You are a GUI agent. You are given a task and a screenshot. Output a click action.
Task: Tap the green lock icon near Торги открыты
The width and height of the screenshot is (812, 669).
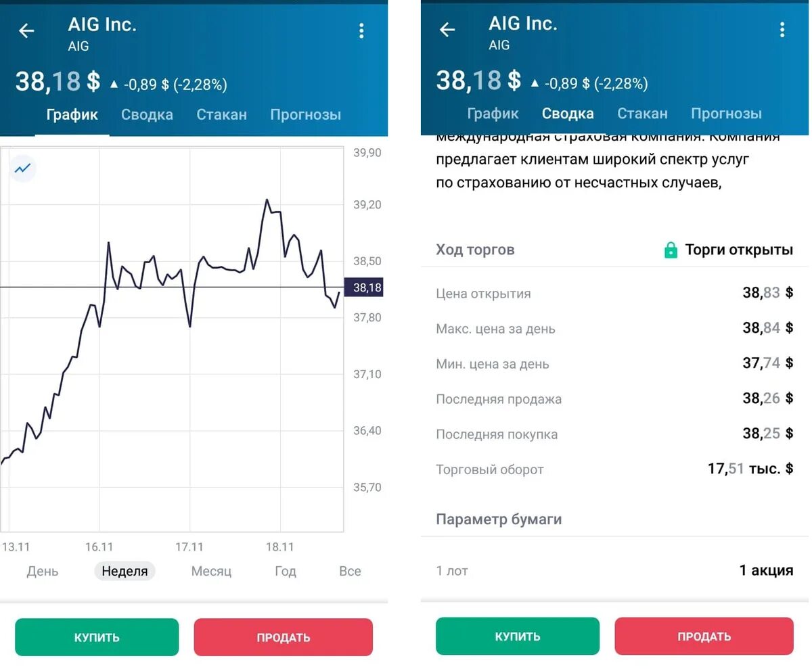pyautogui.click(x=671, y=250)
